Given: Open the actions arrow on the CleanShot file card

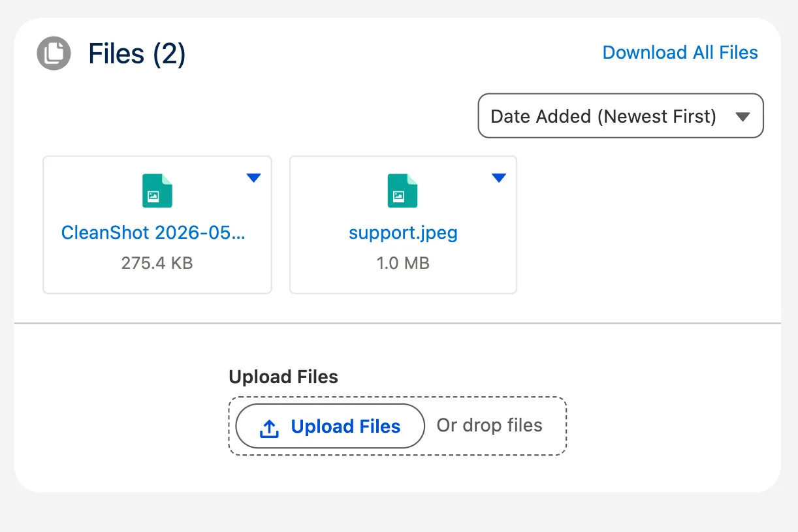Looking at the screenshot, I should pyautogui.click(x=253, y=178).
